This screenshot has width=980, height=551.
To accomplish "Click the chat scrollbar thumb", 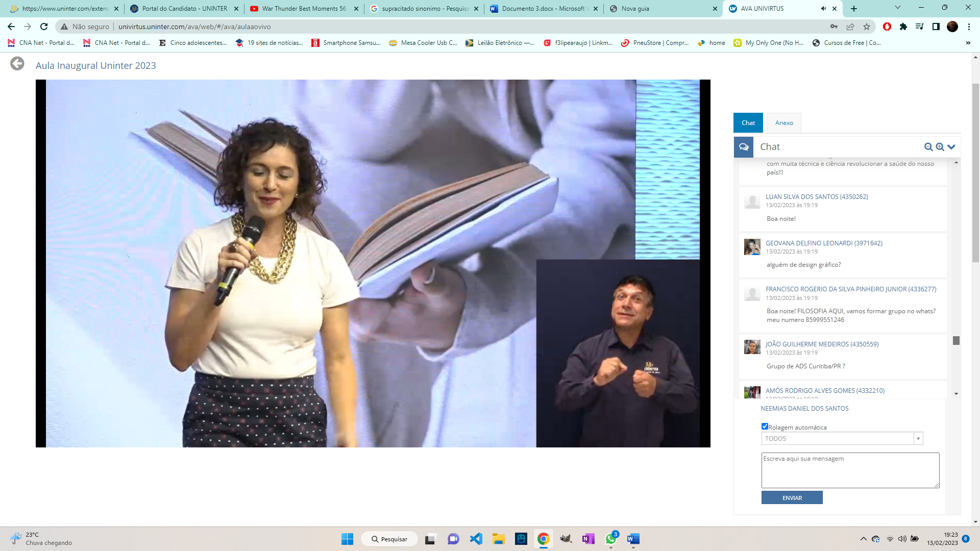I will pos(956,340).
